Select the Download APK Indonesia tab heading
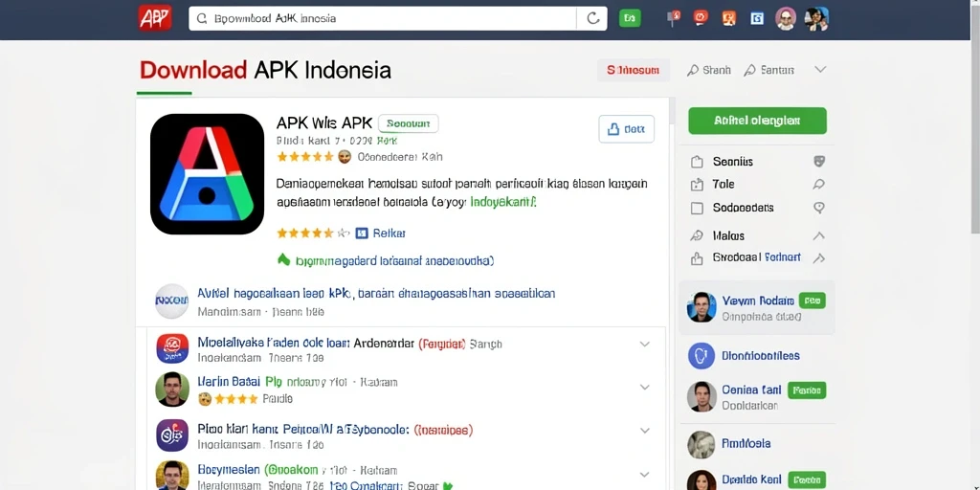 pyautogui.click(x=265, y=70)
